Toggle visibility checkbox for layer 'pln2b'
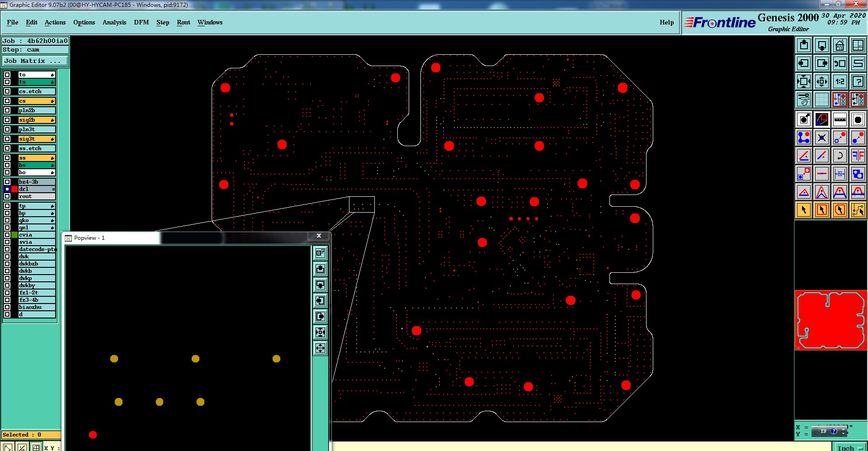This screenshot has width=868, height=451. tap(7, 110)
